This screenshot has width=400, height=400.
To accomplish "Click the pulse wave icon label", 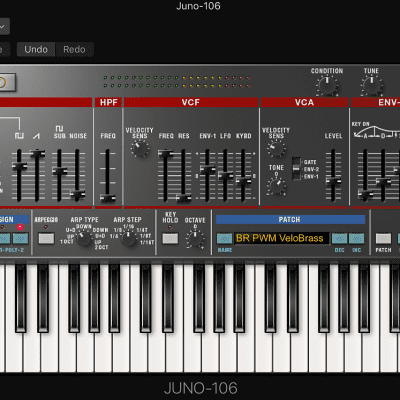I will [19, 136].
